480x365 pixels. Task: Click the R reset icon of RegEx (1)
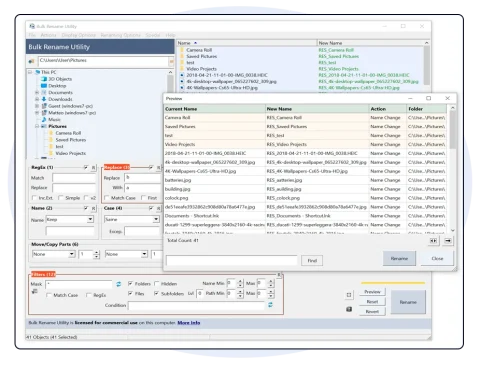[x=94, y=167]
